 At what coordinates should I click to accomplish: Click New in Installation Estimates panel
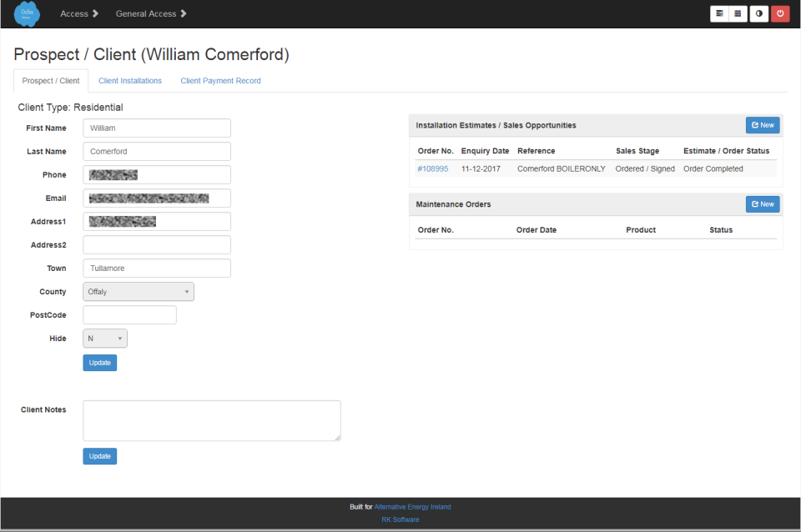pos(762,125)
